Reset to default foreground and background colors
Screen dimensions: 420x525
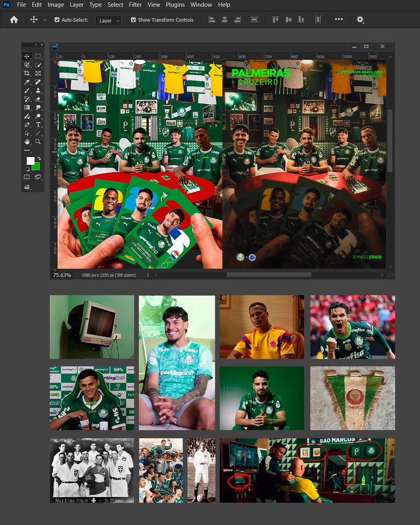pyautogui.click(x=27, y=169)
